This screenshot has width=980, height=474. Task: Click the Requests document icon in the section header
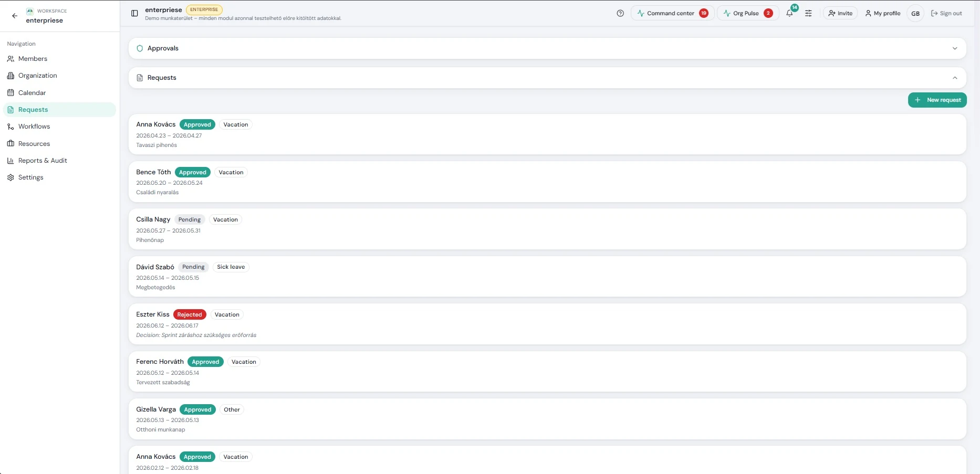[x=140, y=78]
